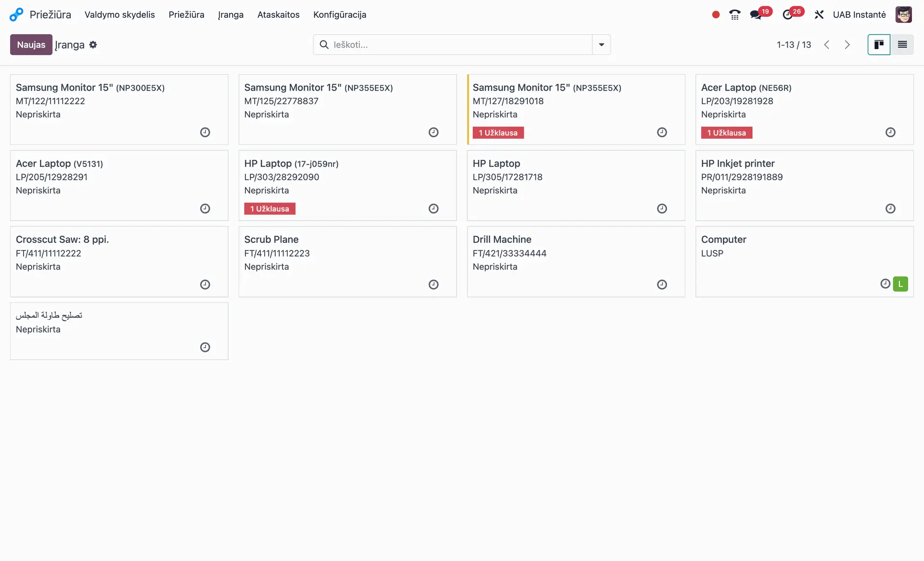Click the Naujas button

tap(31, 45)
